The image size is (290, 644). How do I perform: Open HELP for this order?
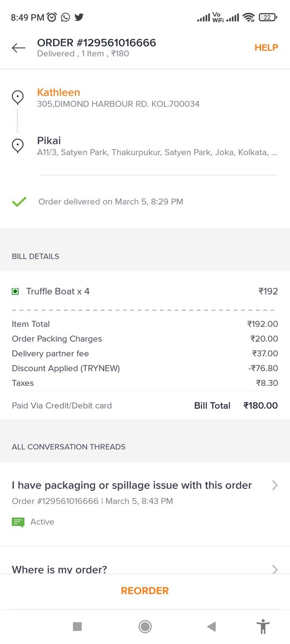[266, 48]
